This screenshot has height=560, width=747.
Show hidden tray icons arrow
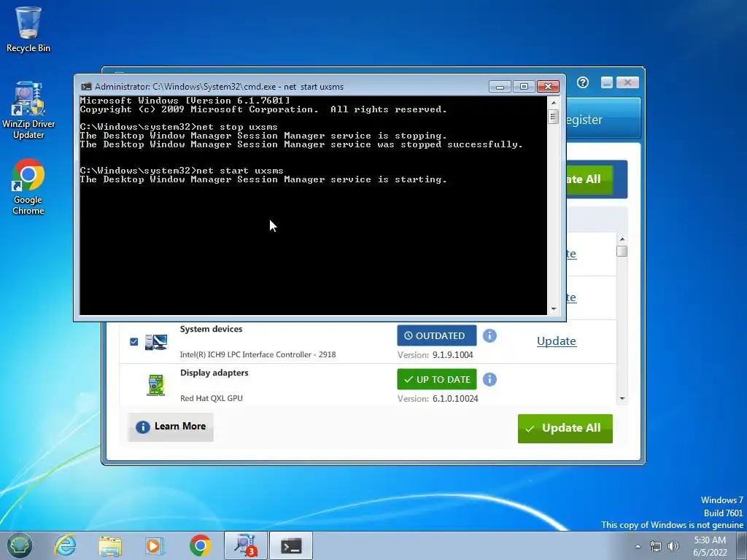(638, 546)
